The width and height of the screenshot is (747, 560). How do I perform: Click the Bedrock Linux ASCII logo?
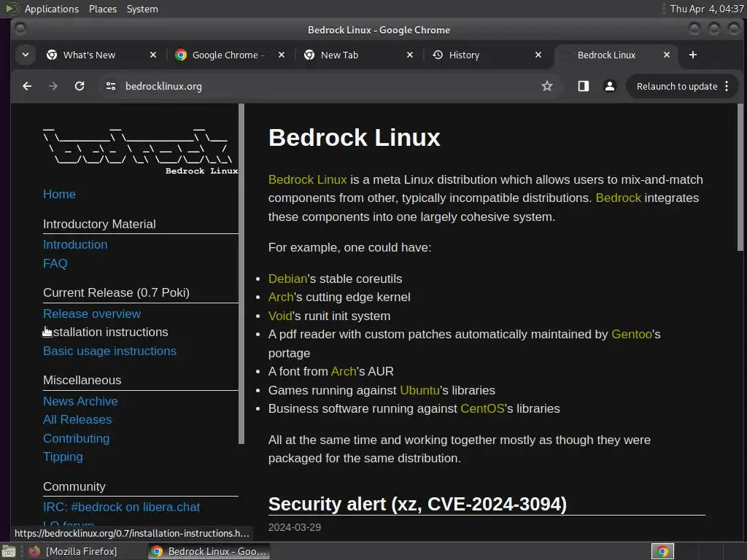click(x=139, y=151)
